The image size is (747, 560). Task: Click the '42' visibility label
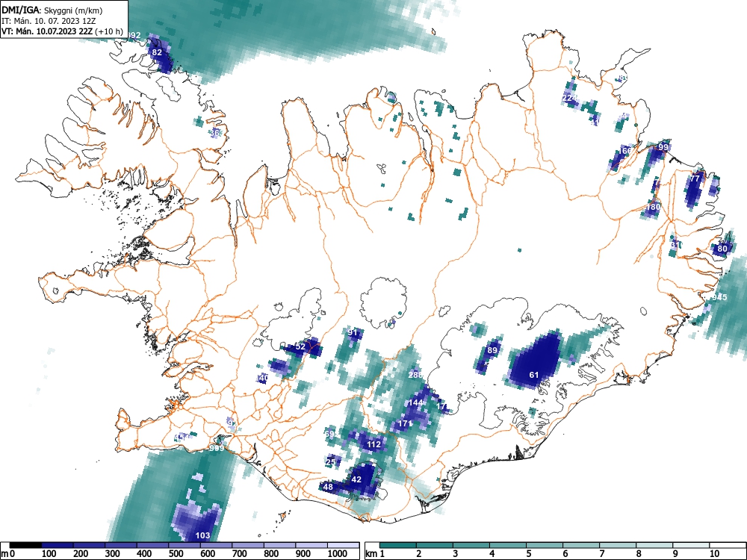tap(356, 479)
